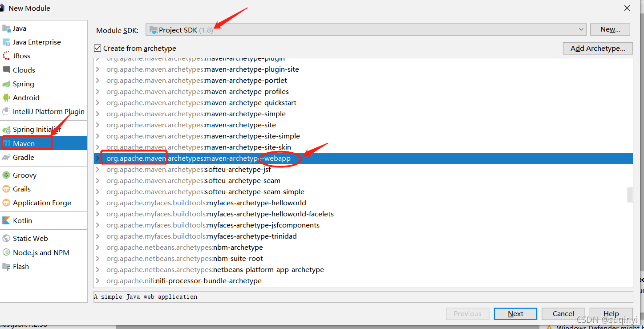Click the Groovy G icon

click(x=6, y=175)
